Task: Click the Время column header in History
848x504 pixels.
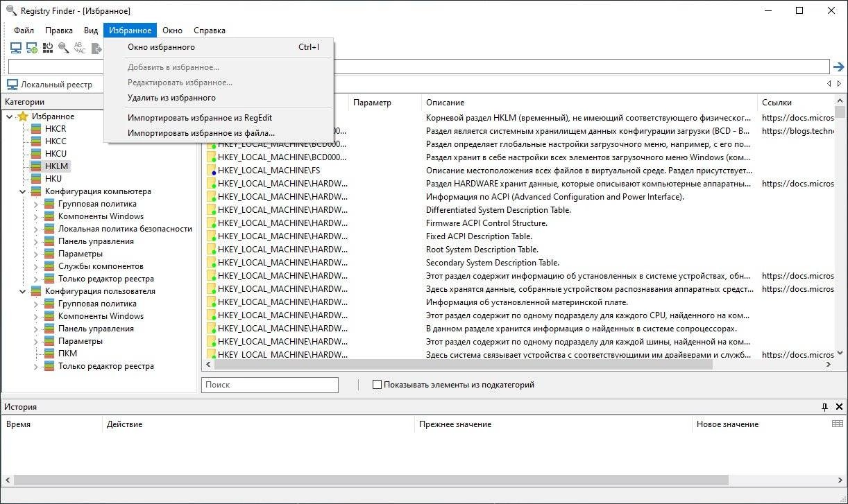Action: click(53, 424)
